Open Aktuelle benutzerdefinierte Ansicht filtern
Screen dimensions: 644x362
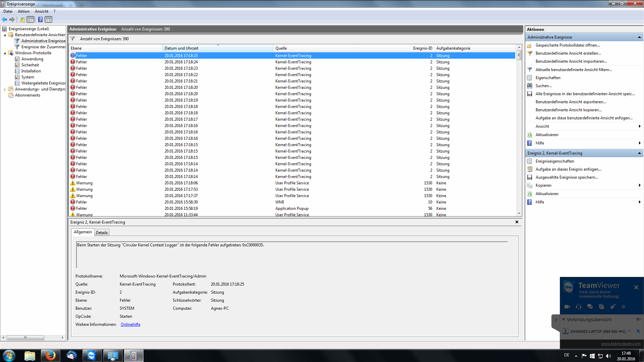574,70
